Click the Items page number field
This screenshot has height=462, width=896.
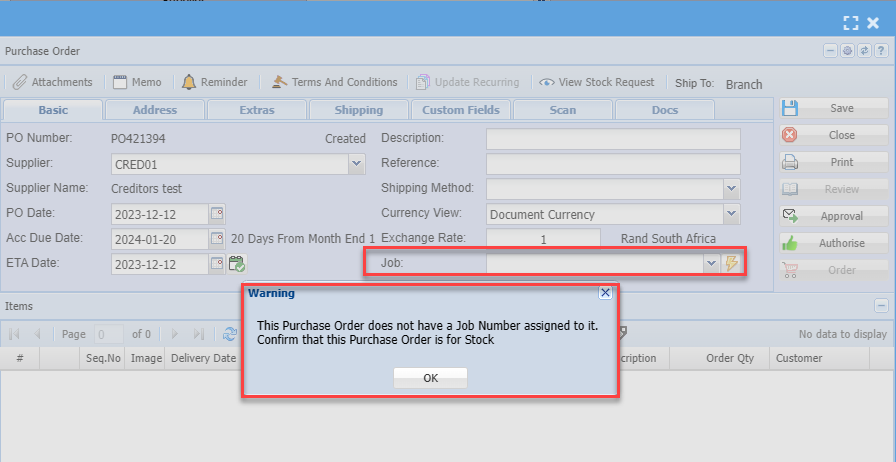pos(109,334)
